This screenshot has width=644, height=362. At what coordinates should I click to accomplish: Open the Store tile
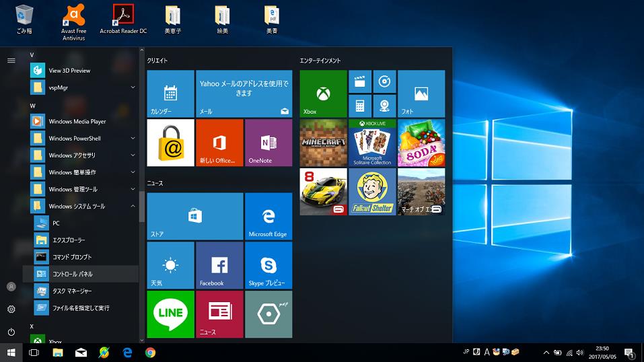tap(195, 216)
